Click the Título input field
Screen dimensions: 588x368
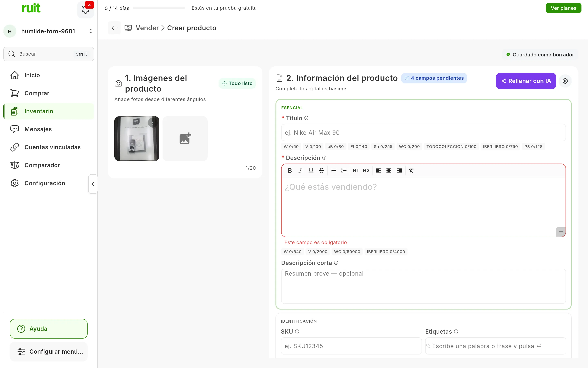423,133
